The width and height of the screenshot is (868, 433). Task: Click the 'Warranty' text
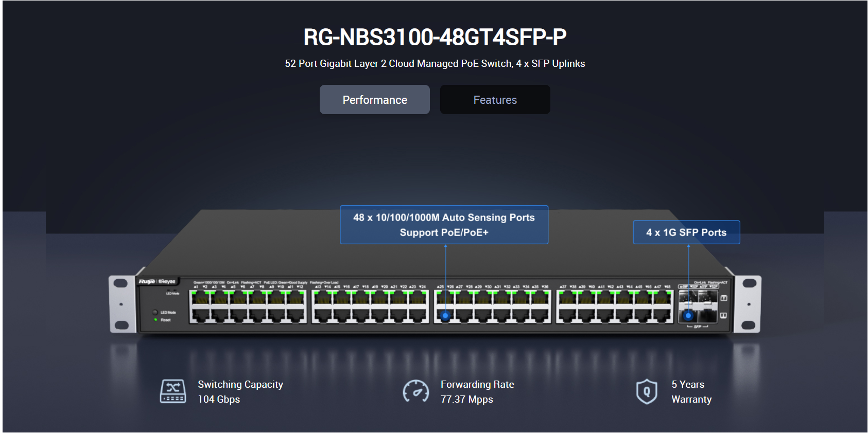tap(691, 399)
